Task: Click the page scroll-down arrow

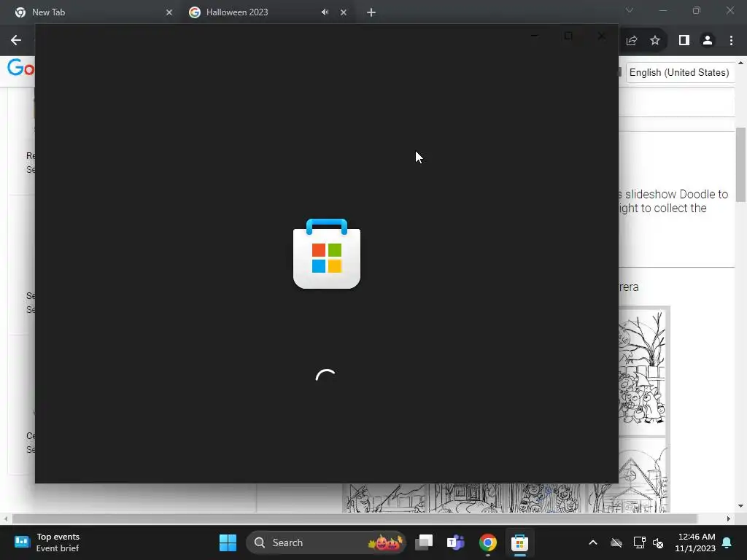Action: coord(741,506)
